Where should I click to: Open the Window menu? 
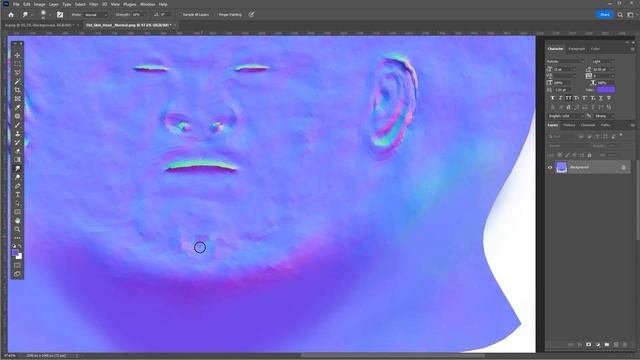click(x=147, y=4)
